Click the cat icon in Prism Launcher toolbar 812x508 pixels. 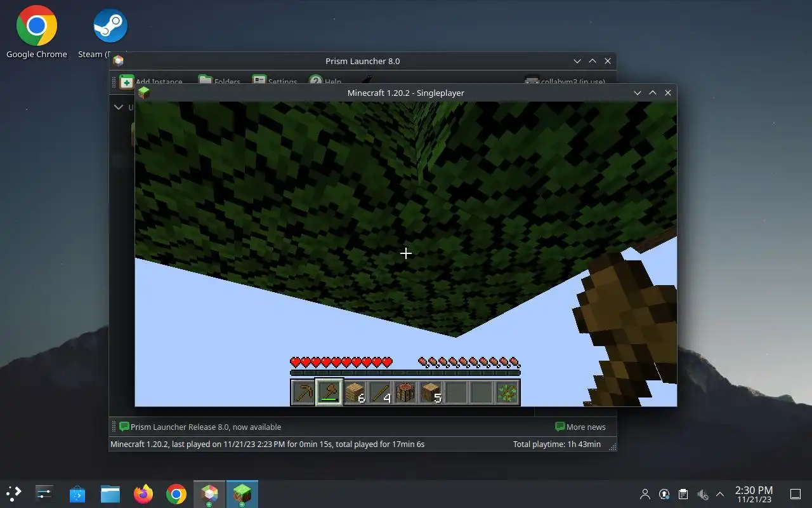[x=367, y=80]
